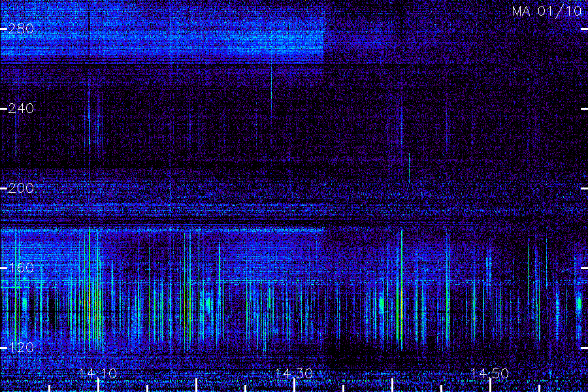
Task: Click the MA 01/10 date label
Action: pyautogui.click(x=547, y=11)
